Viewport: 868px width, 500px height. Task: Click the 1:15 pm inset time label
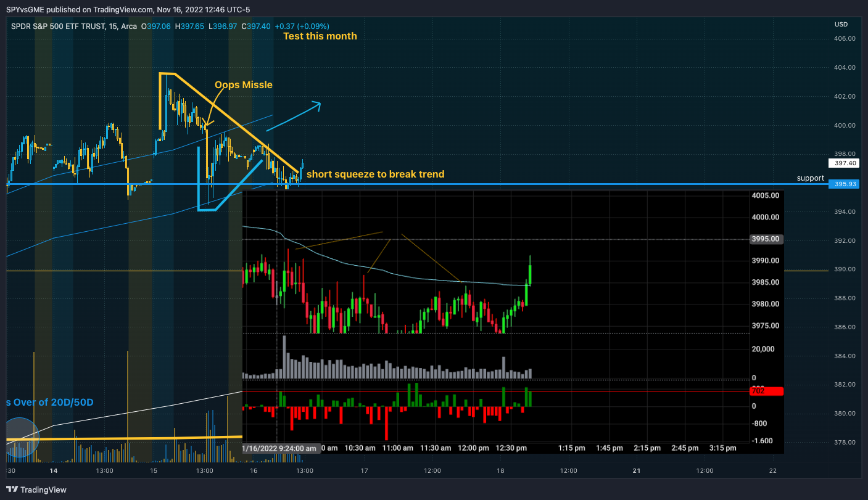coord(572,448)
